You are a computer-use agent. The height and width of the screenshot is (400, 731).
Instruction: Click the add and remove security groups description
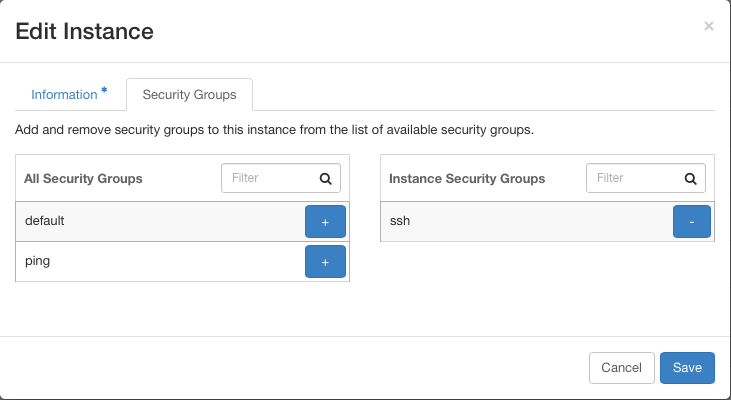(x=275, y=130)
